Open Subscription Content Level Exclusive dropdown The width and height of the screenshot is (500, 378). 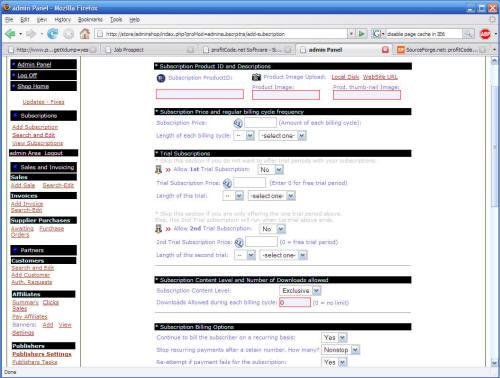300,291
